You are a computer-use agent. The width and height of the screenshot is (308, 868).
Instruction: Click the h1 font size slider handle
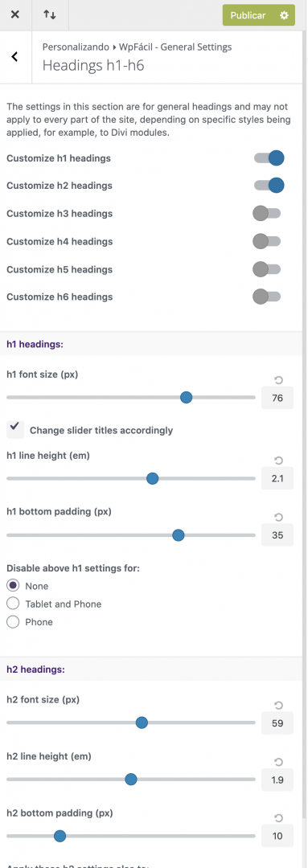pyautogui.click(x=186, y=398)
